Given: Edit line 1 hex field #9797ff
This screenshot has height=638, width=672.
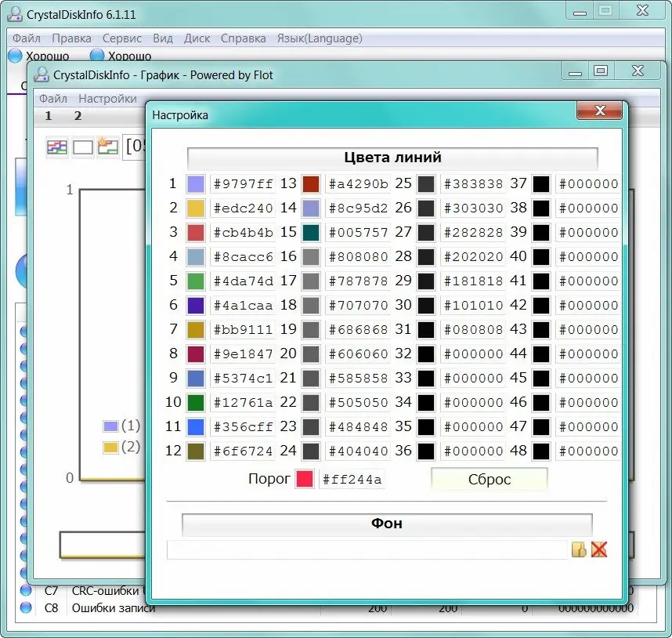Looking at the screenshot, I should (243, 184).
